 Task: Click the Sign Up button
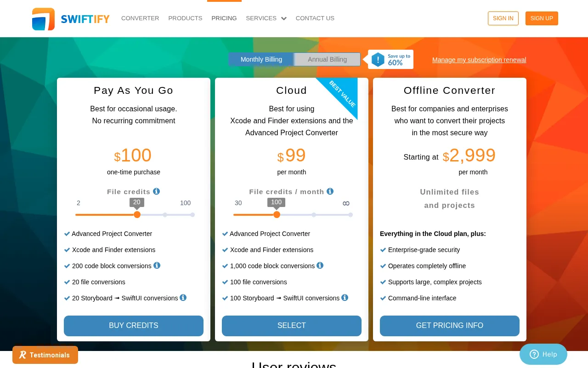(x=542, y=18)
